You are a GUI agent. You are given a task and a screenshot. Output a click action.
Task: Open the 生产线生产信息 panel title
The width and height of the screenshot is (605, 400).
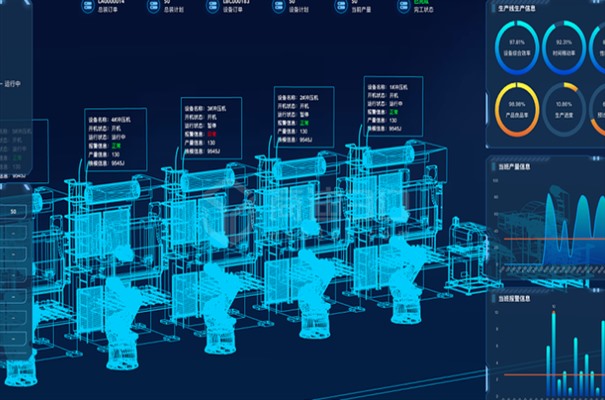point(516,8)
